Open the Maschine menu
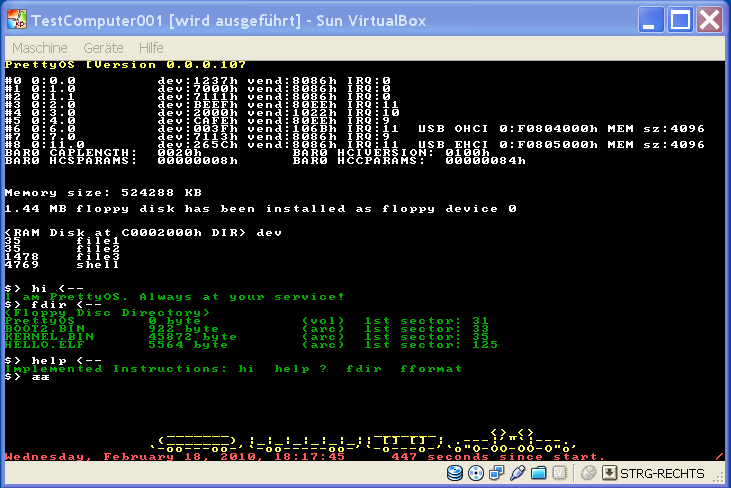731x488 pixels. pyautogui.click(x=40, y=48)
